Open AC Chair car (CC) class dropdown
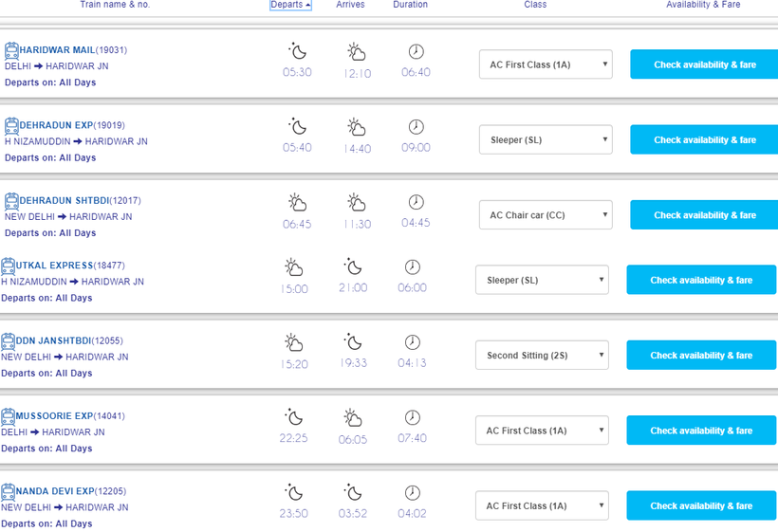The image size is (778, 532). pyautogui.click(x=546, y=215)
